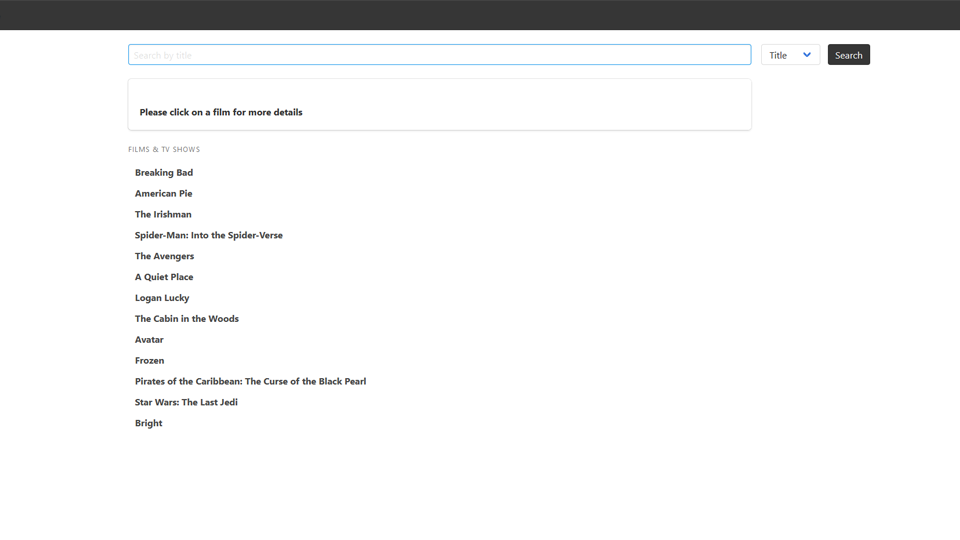
Task: Click the Search button
Action: coord(849,54)
